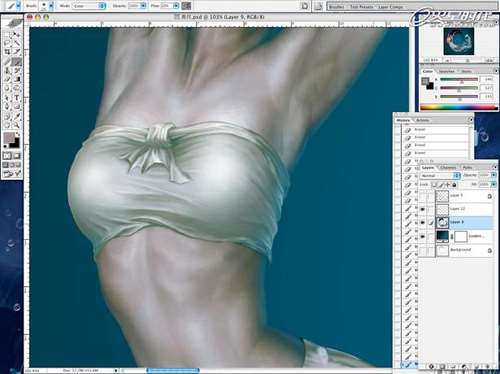Select the Crop tool
The image size is (500, 374).
pyautogui.click(x=8, y=52)
